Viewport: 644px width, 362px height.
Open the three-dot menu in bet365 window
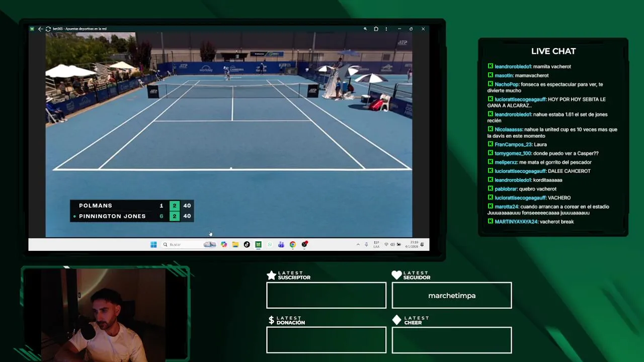(386, 29)
